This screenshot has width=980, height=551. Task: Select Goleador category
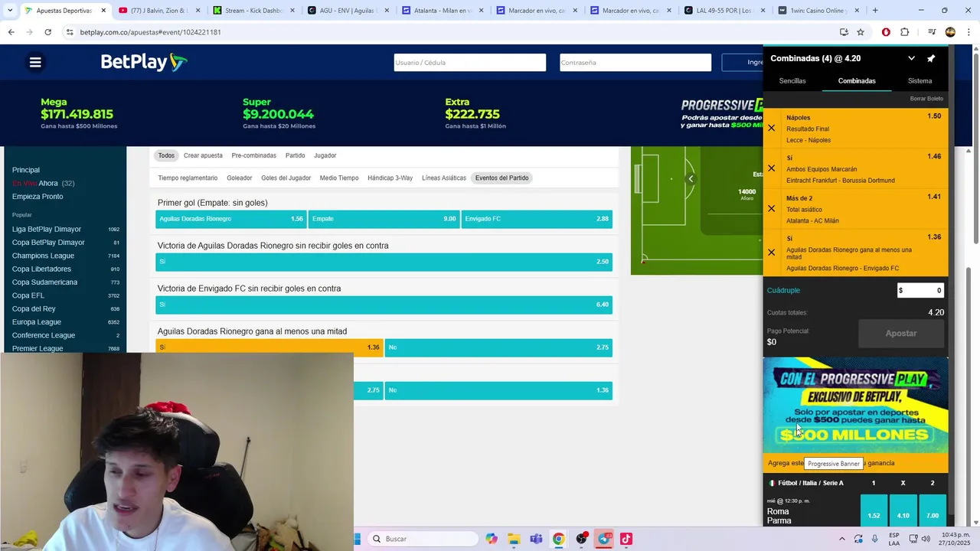(x=239, y=178)
